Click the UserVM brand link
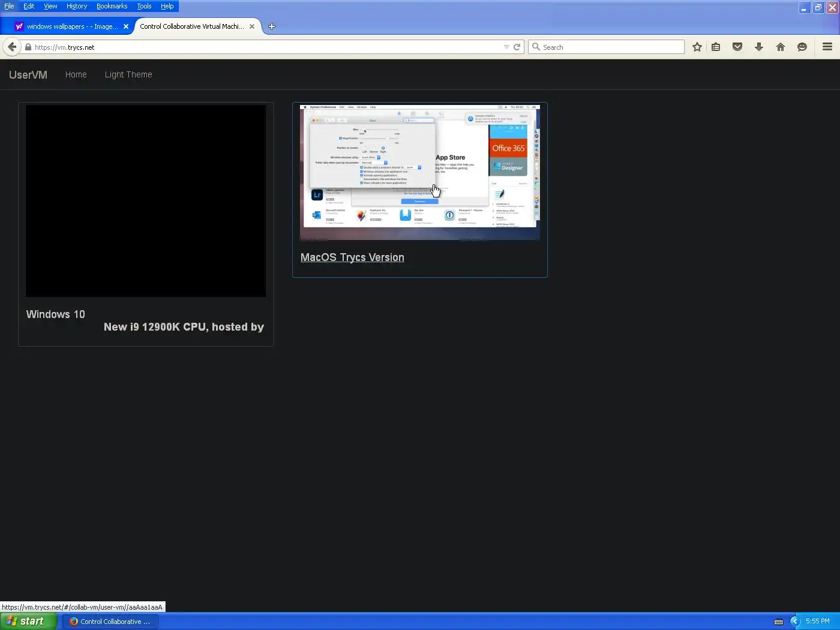This screenshot has height=630, width=840. tap(28, 74)
